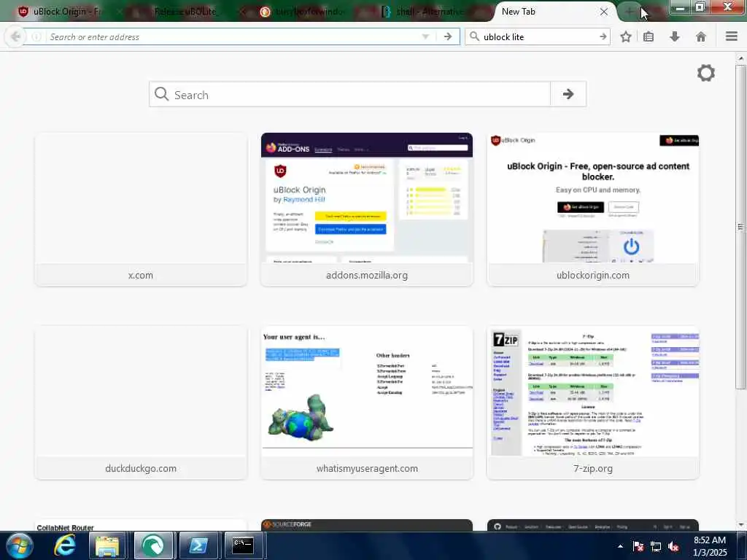Go to the address with the arrow button
747x560 pixels.
point(448,36)
